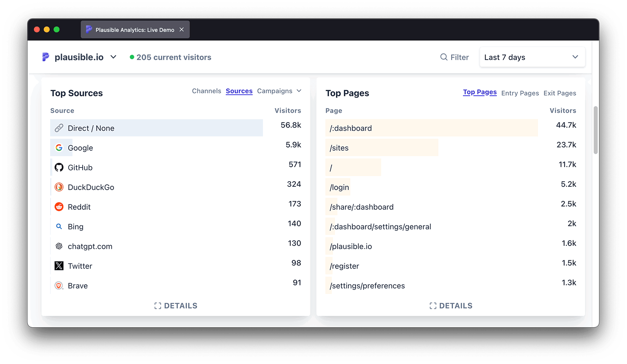Click the GitHub octocat icon
The image size is (627, 364).
(59, 168)
